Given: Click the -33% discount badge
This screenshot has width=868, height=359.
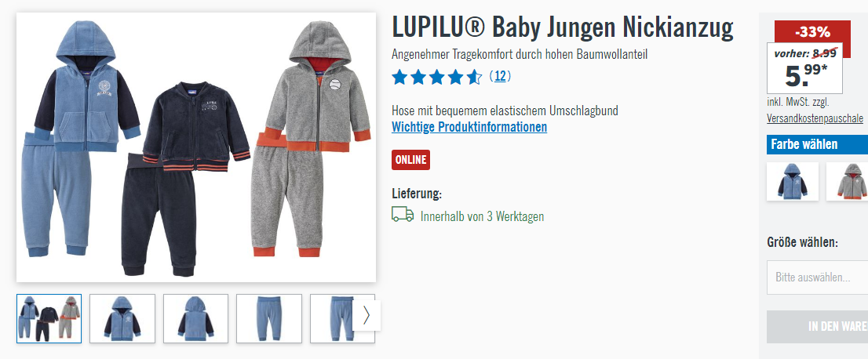Looking at the screenshot, I should 812,32.
